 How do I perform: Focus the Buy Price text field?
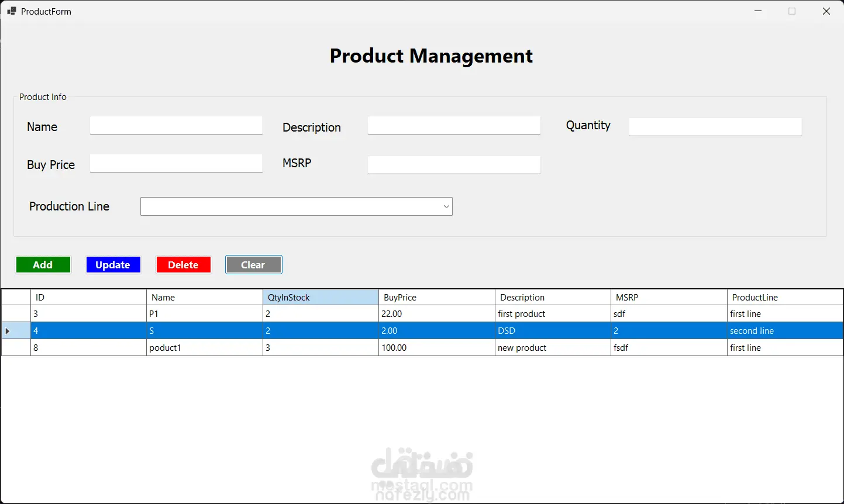[x=176, y=163]
